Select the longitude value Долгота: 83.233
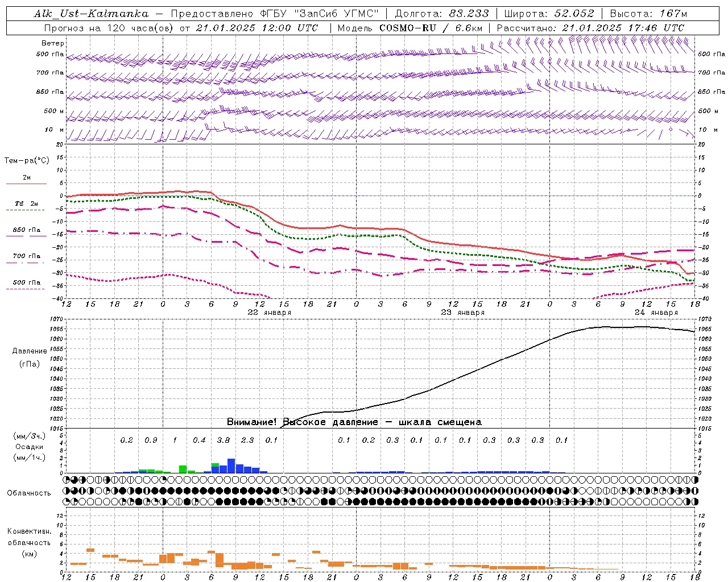Image resolution: width=728 pixels, height=582 pixels. pos(441,14)
